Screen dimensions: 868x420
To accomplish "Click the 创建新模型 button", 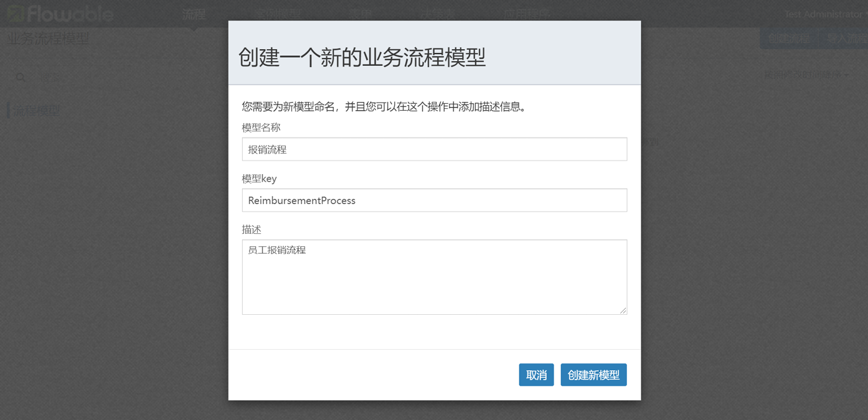I will [x=593, y=375].
